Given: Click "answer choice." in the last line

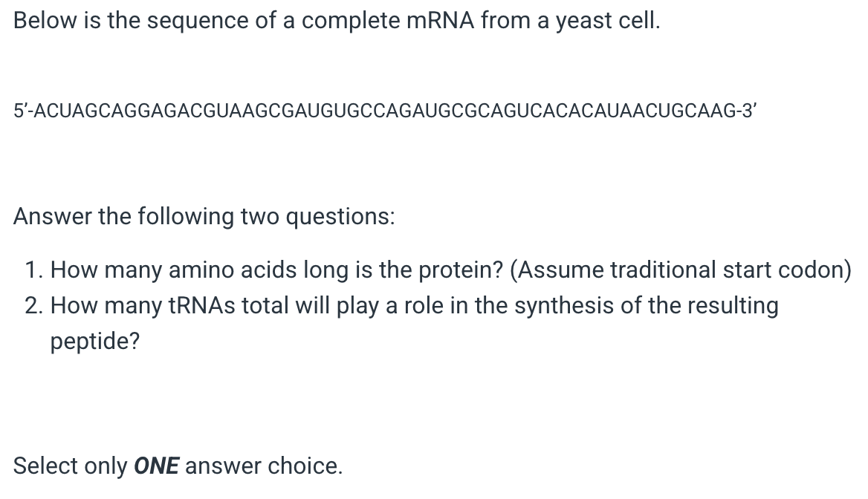Looking at the screenshot, I should click(x=264, y=466).
